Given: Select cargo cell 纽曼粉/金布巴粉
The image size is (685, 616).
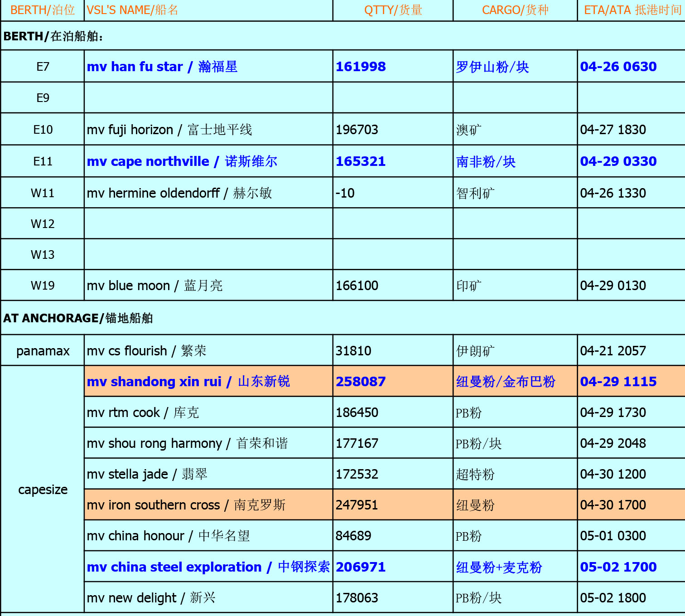Looking at the screenshot, I should click(515, 381).
